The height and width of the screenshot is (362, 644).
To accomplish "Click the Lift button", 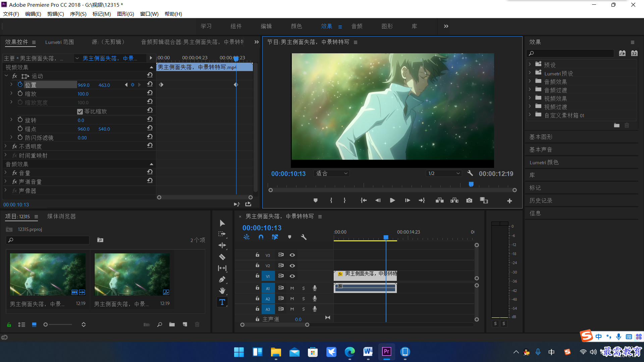I will (x=440, y=200).
